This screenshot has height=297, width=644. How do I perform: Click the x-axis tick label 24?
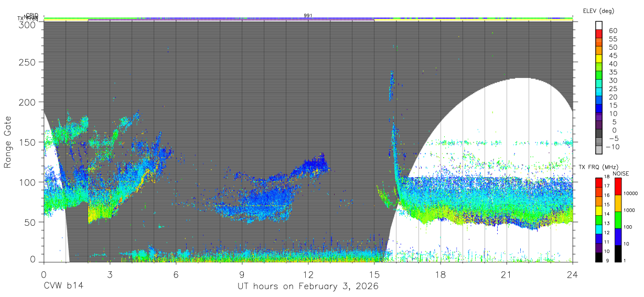(x=572, y=274)
